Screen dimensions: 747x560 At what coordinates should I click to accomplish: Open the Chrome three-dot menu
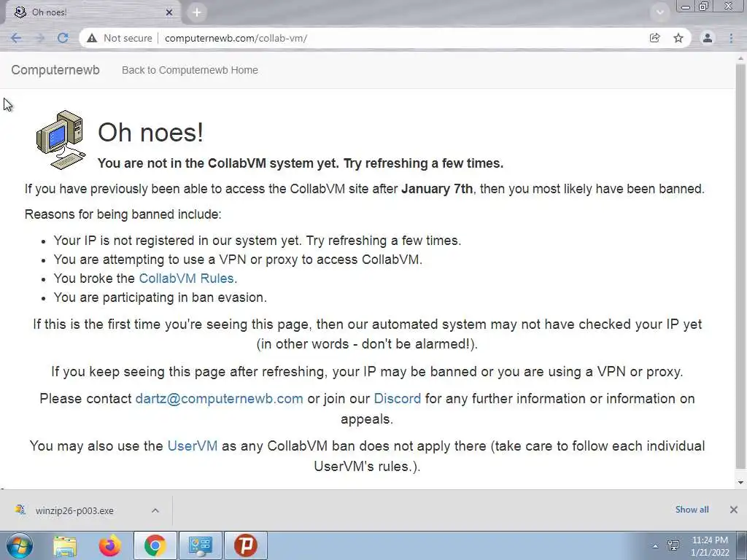(x=731, y=38)
